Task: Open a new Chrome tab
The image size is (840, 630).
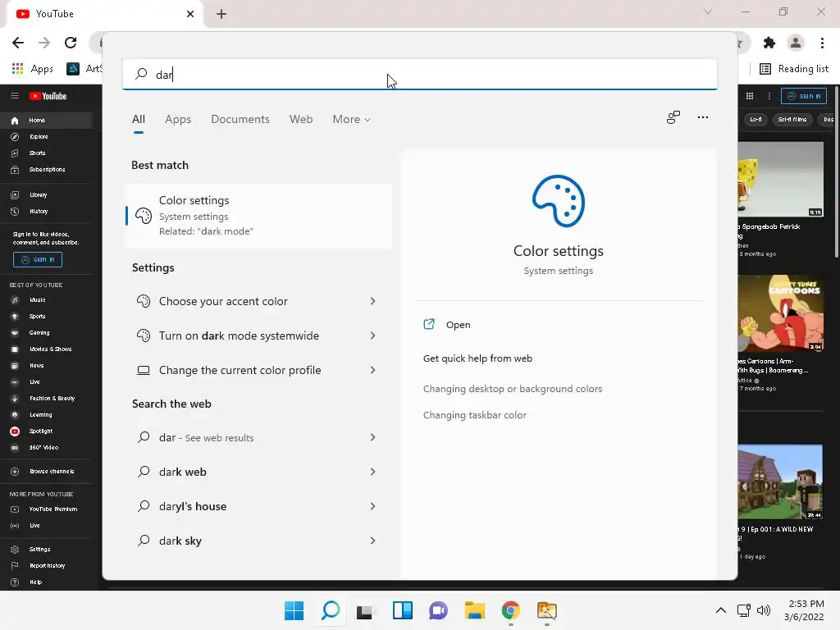Action: [221, 14]
